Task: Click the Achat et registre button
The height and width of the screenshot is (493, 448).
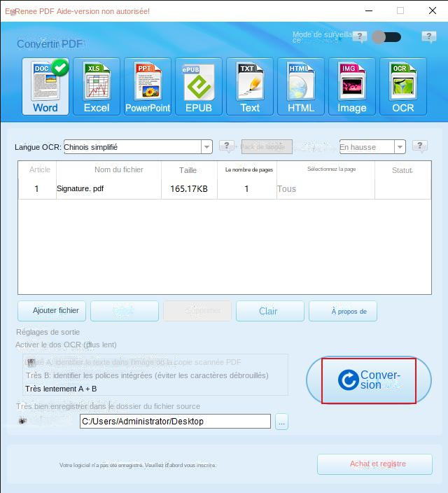Action: 374,464
